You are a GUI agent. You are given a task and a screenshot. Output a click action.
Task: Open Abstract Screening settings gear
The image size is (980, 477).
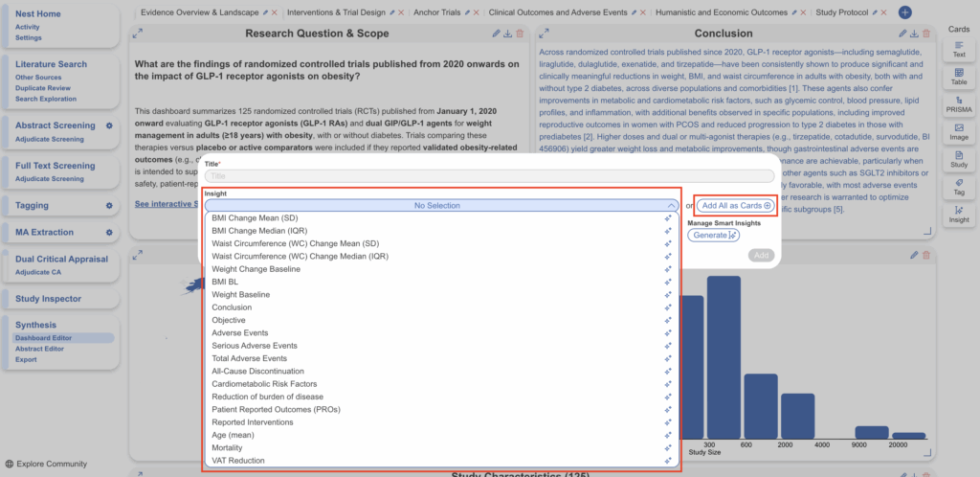(x=109, y=125)
